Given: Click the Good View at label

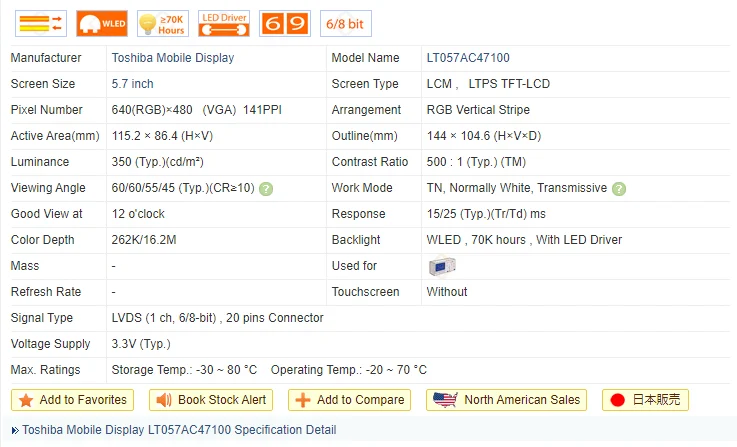Looking at the screenshot, I should pos(47,214).
